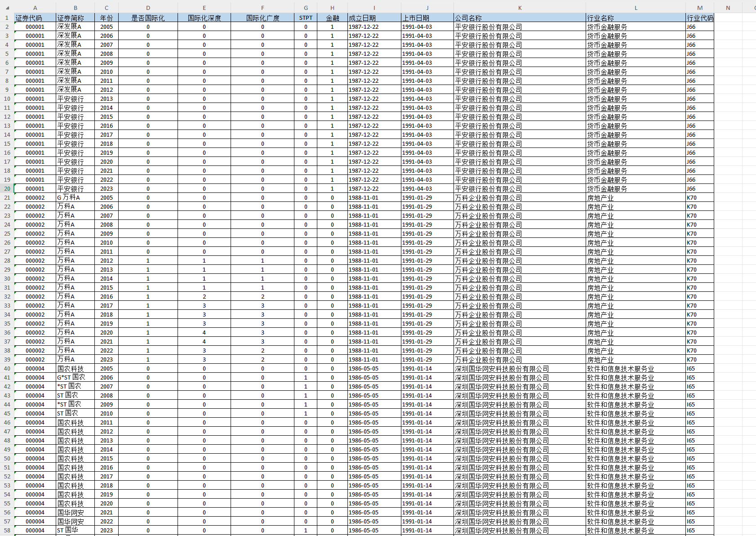Click 深圳国华网安科技股份有限公司 in row 53

pos(520,486)
